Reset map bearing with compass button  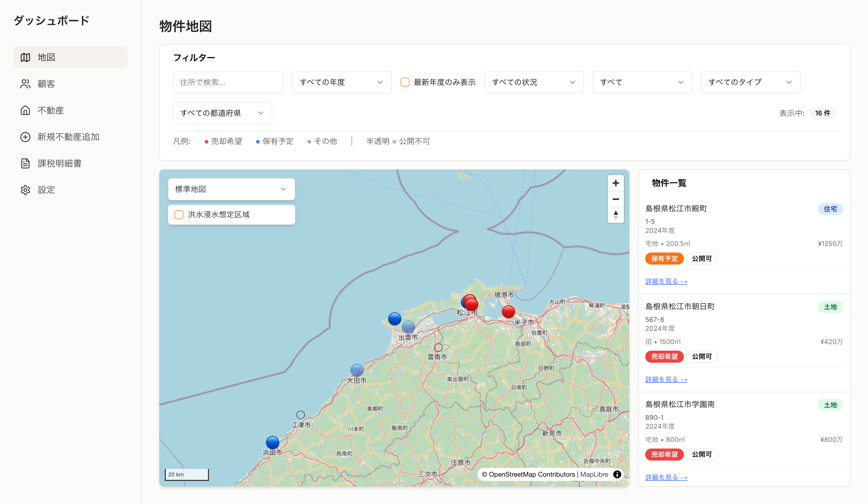tap(616, 215)
